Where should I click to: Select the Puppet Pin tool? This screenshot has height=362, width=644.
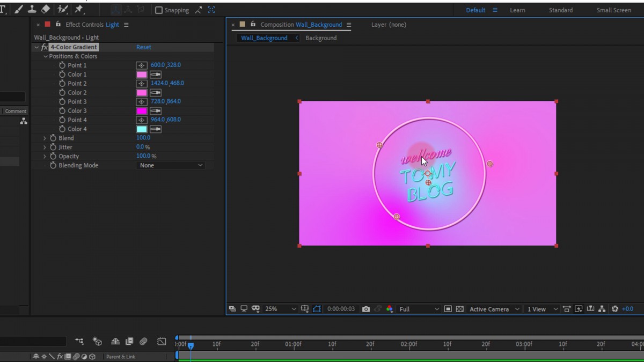click(x=79, y=10)
